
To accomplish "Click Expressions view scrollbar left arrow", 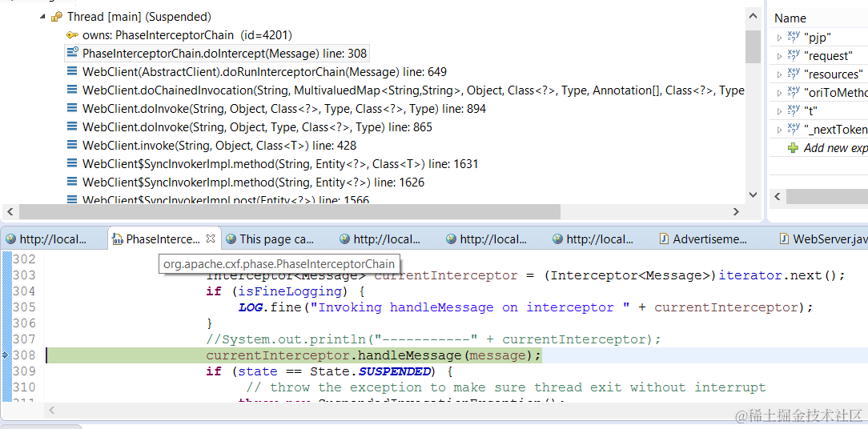I will point(778,197).
